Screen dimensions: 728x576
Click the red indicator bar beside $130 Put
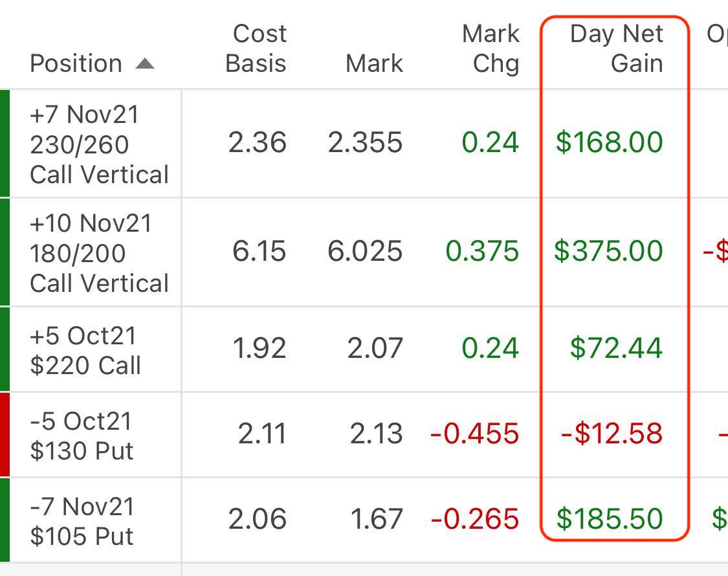pyautogui.click(x=5, y=434)
